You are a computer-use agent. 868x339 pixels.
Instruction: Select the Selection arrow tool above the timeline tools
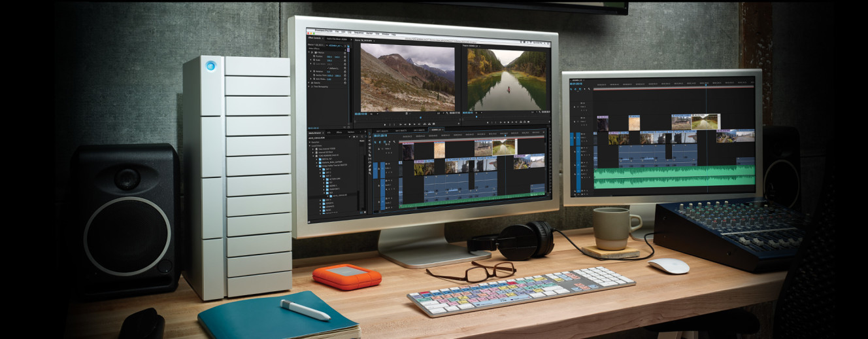tap(370, 133)
